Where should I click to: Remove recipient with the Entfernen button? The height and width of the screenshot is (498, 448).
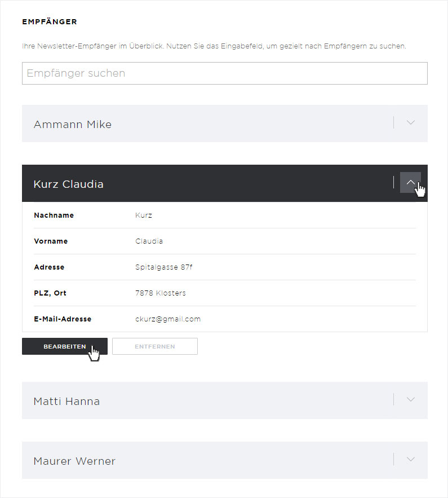[155, 346]
